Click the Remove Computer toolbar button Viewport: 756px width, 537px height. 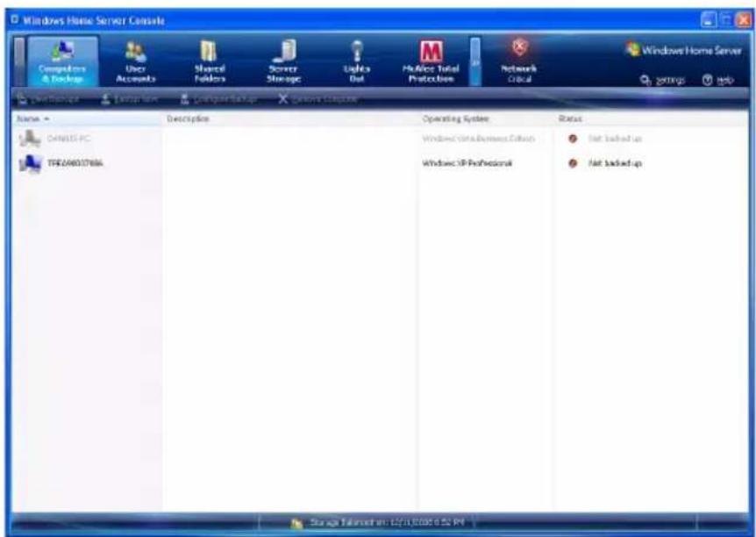(x=318, y=99)
